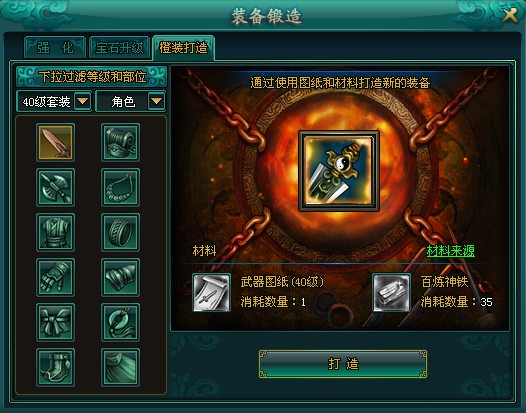The width and height of the screenshot is (526, 413).
Task: Choose the battle axe slot icon
Action: (x=55, y=187)
